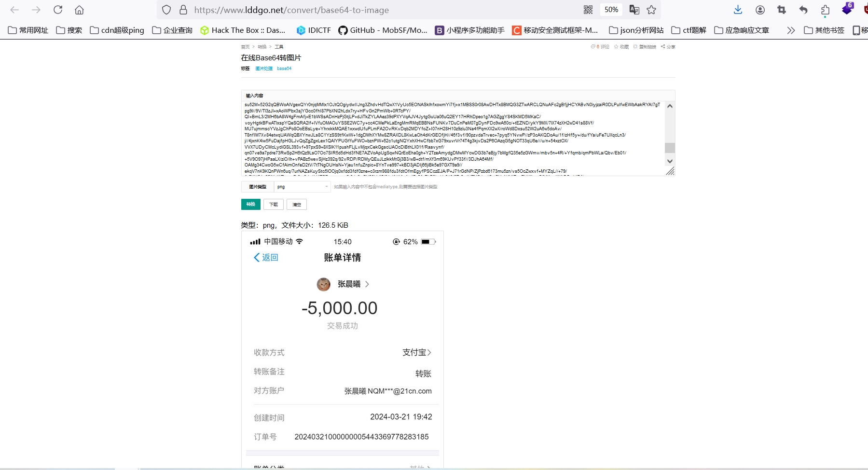
Task: Open the 搜索 bookmarks folder
Action: click(x=69, y=30)
